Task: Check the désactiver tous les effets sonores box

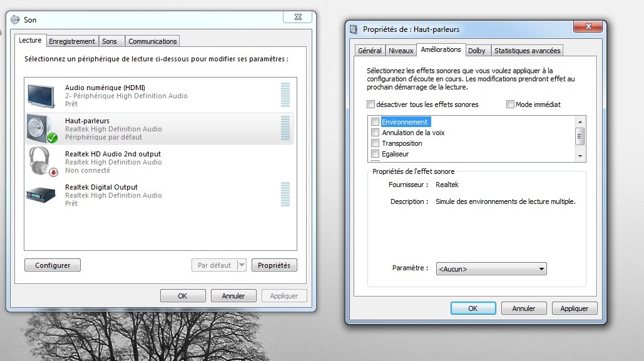Action: point(371,104)
